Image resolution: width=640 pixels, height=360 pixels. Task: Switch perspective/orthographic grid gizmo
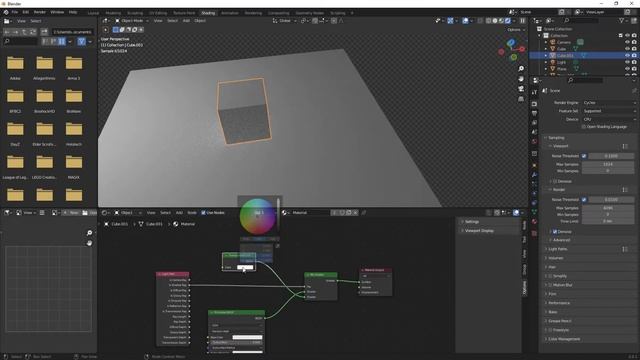coord(521,99)
